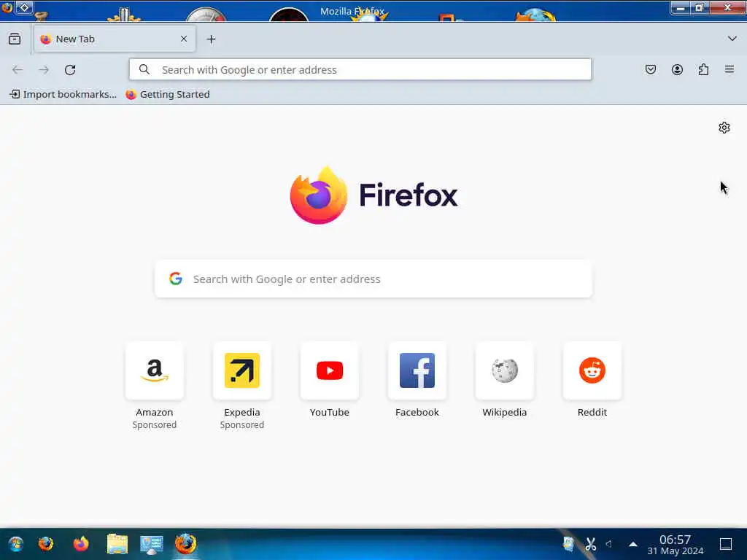Click Import bookmarks in bookmarks toolbar

63,94
